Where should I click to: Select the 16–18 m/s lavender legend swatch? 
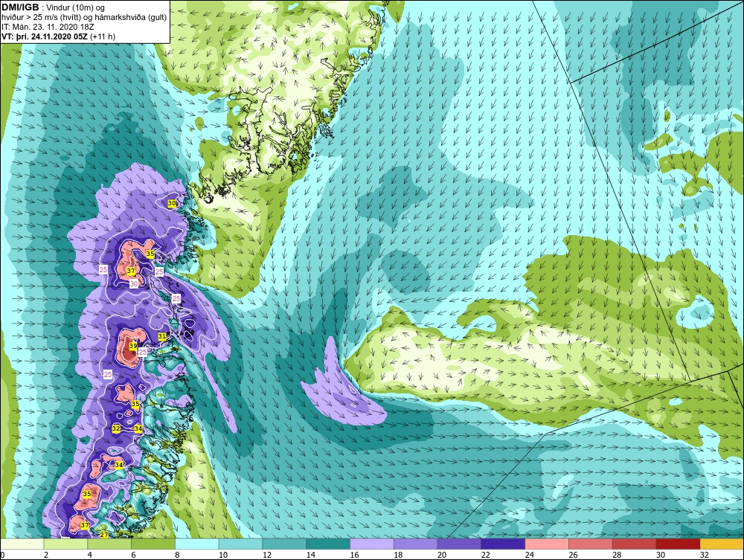tap(372, 544)
